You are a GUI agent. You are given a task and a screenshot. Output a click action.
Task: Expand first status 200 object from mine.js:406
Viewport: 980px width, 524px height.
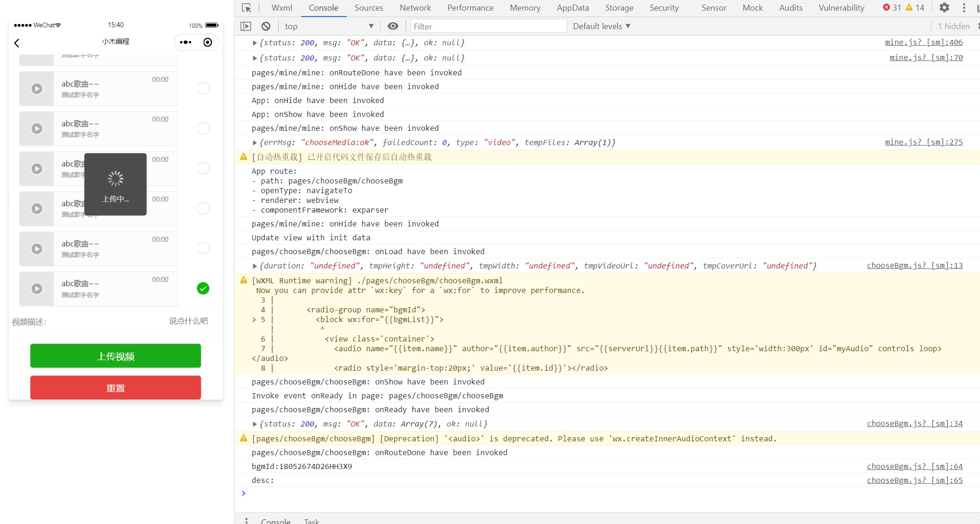tap(254, 43)
